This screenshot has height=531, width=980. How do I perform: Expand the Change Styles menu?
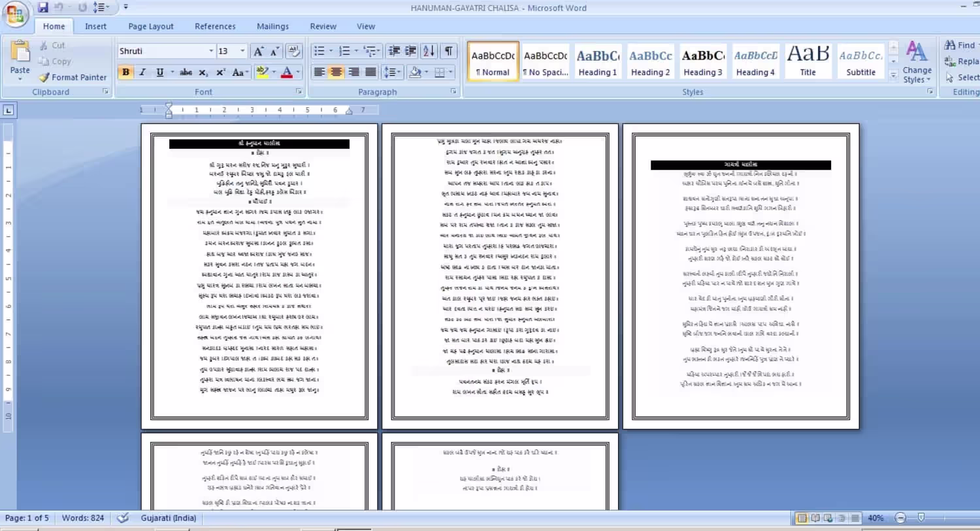917,63
